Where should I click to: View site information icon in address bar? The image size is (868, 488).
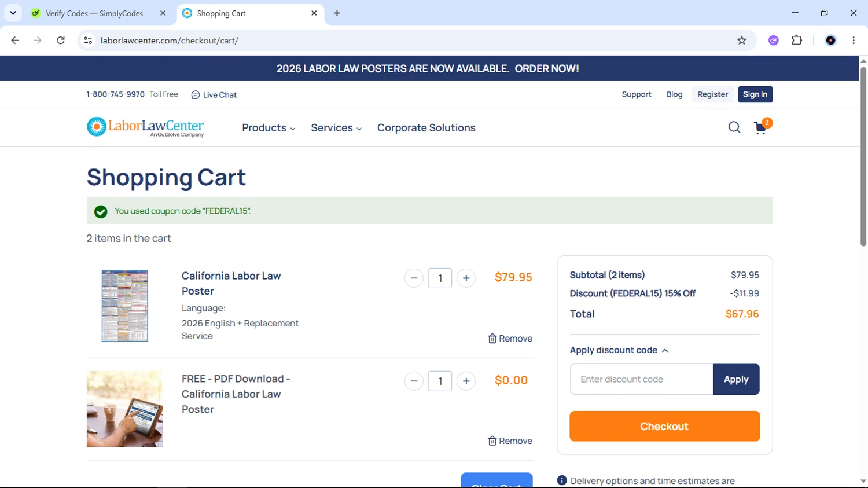pos(88,41)
